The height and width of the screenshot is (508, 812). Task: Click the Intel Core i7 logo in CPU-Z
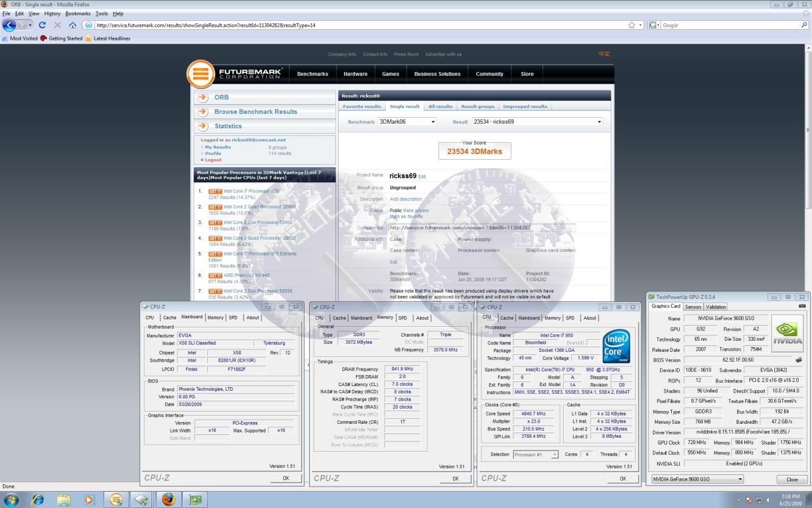[x=615, y=346]
